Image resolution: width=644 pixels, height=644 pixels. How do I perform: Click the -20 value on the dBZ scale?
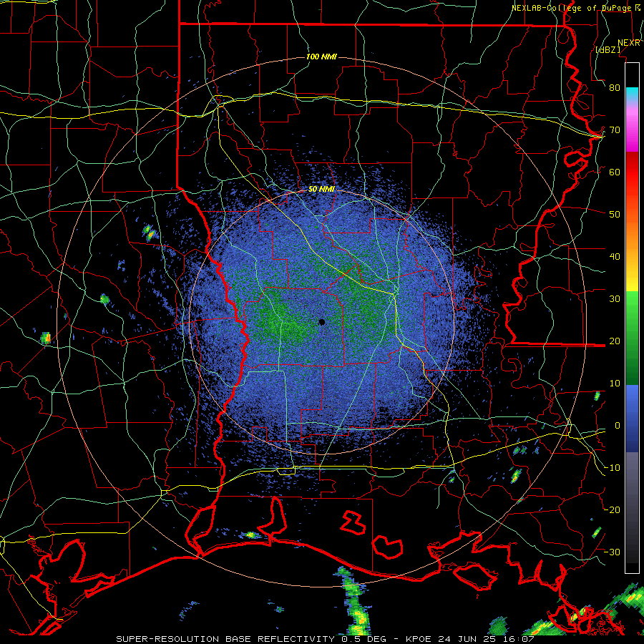pos(612,510)
